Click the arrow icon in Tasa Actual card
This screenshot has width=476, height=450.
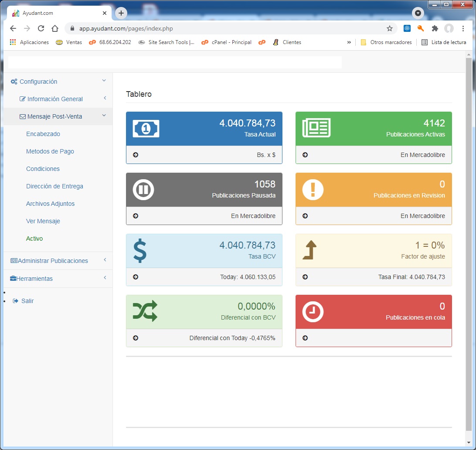(136, 155)
